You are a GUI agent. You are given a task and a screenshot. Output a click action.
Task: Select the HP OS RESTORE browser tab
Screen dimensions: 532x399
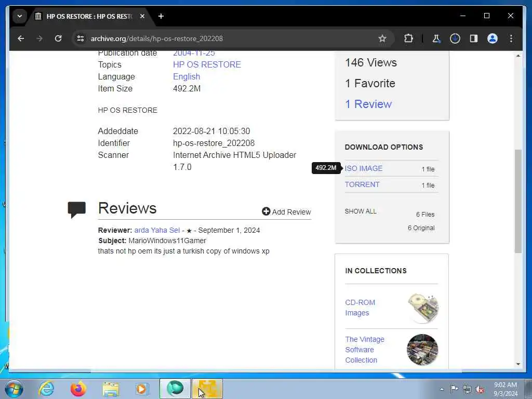90,16
